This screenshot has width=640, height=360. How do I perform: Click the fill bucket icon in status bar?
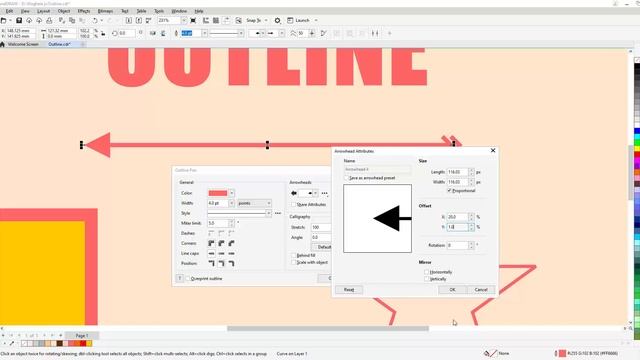[x=487, y=353]
